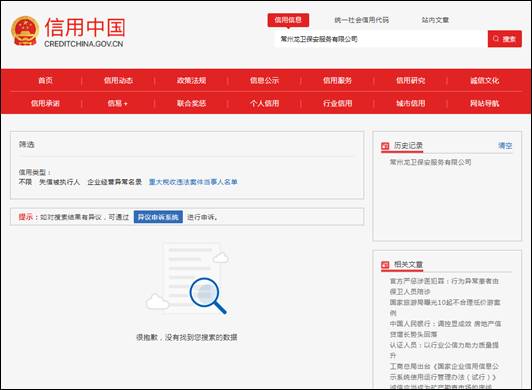This screenshot has width=532, height=390.
Task: Filter by 失信被执行人 credit type
Action: [x=60, y=182]
